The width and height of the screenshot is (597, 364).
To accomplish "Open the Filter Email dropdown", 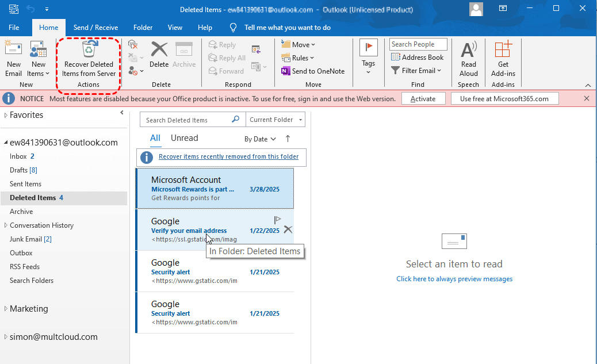I will click(416, 71).
